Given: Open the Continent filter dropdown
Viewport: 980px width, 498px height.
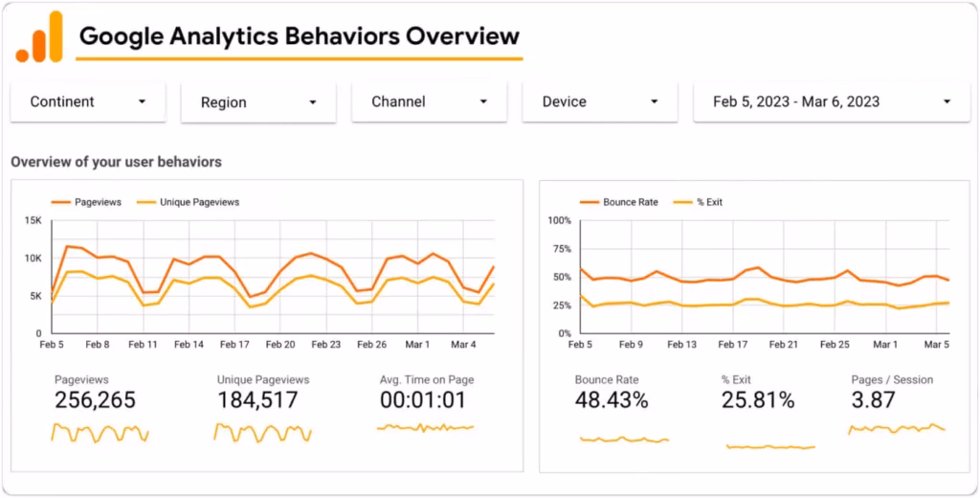Looking at the screenshot, I should coord(88,102).
